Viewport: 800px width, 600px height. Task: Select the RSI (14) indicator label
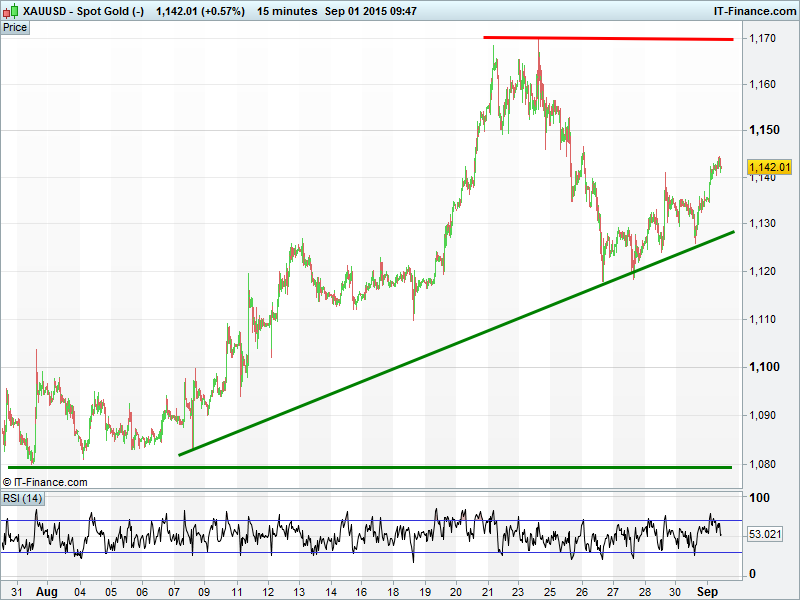pos(23,498)
